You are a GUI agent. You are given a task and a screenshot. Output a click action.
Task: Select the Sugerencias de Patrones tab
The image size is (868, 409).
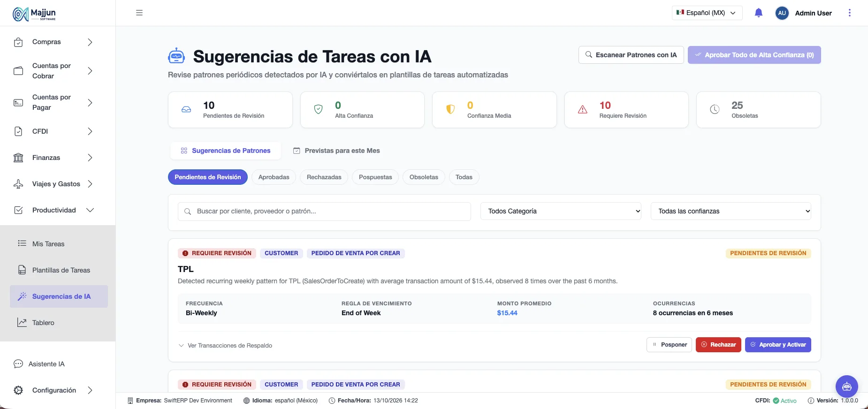(x=226, y=151)
